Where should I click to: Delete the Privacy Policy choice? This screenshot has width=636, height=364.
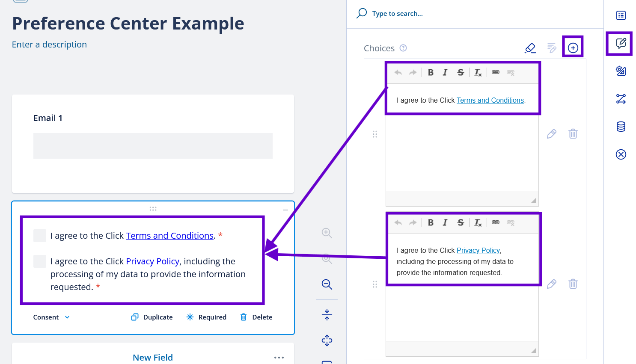[573, 284]
